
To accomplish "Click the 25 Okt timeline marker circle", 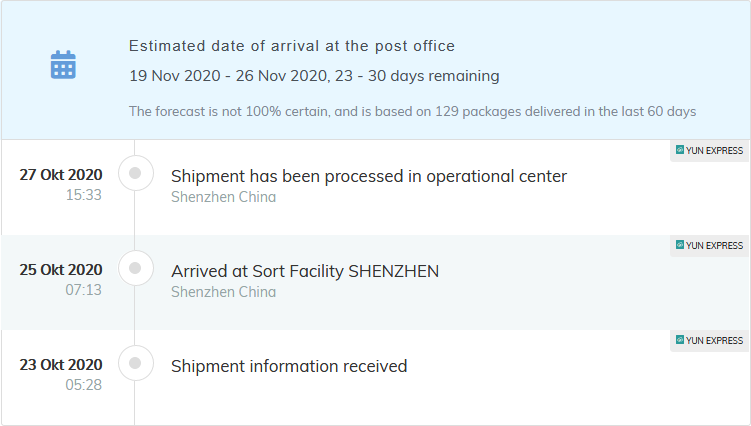I will coord(135,268).
